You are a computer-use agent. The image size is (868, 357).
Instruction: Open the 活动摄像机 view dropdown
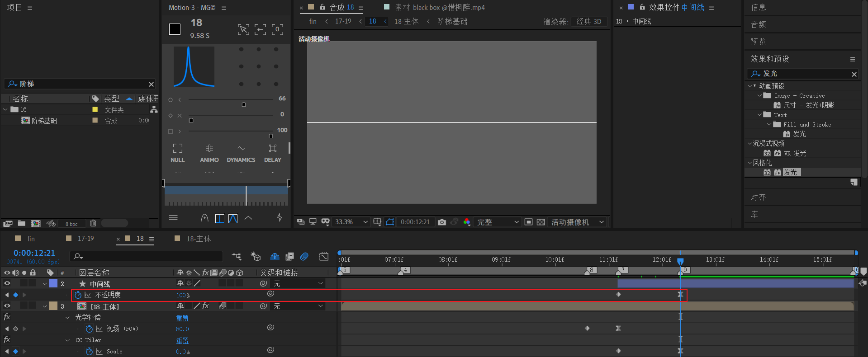point(577,222)
